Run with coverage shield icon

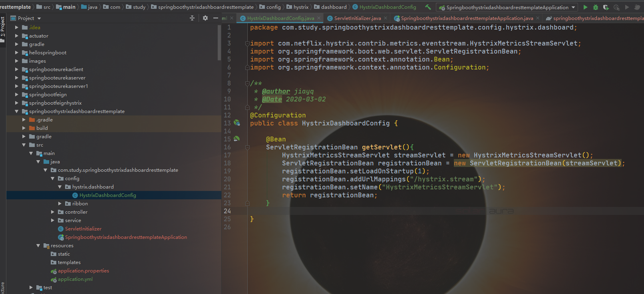click(x=606, y=7)
